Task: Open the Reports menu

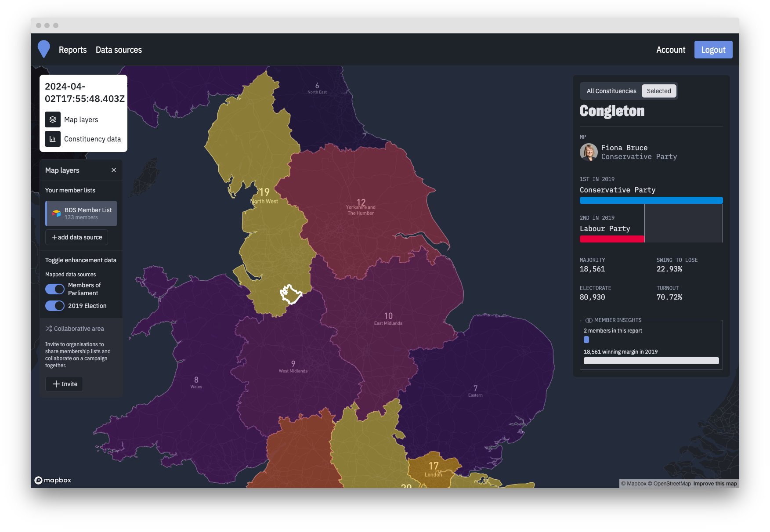Action: pyautogui.click(x=72, y=50)
